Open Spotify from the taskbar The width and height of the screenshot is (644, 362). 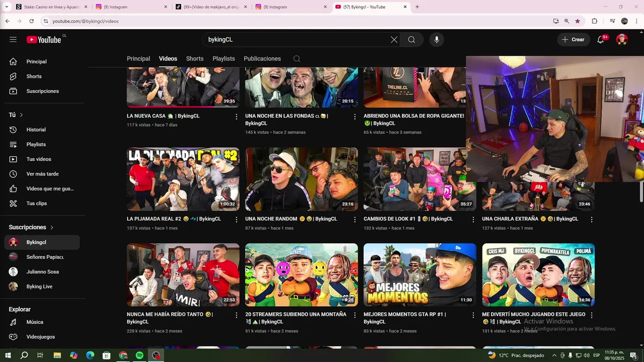[139, 355]
